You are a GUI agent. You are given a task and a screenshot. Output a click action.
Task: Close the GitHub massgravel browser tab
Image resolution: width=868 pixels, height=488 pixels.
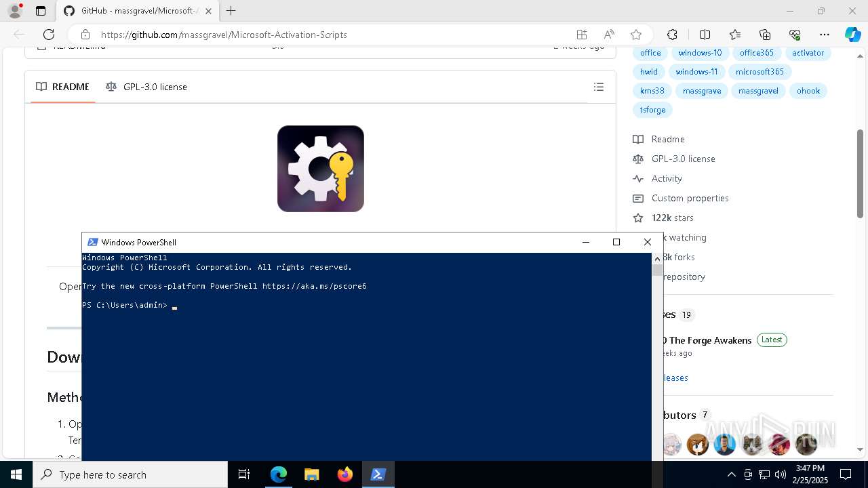tap(208, 11)
